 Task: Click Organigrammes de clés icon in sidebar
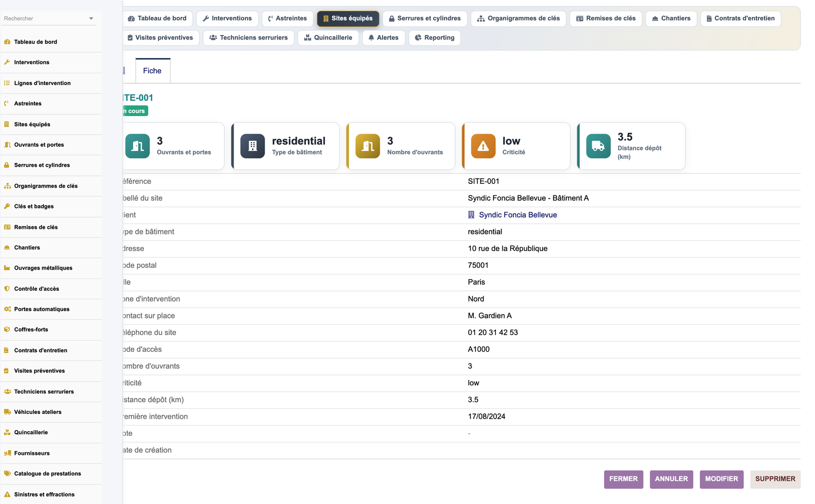coord(7,185)
